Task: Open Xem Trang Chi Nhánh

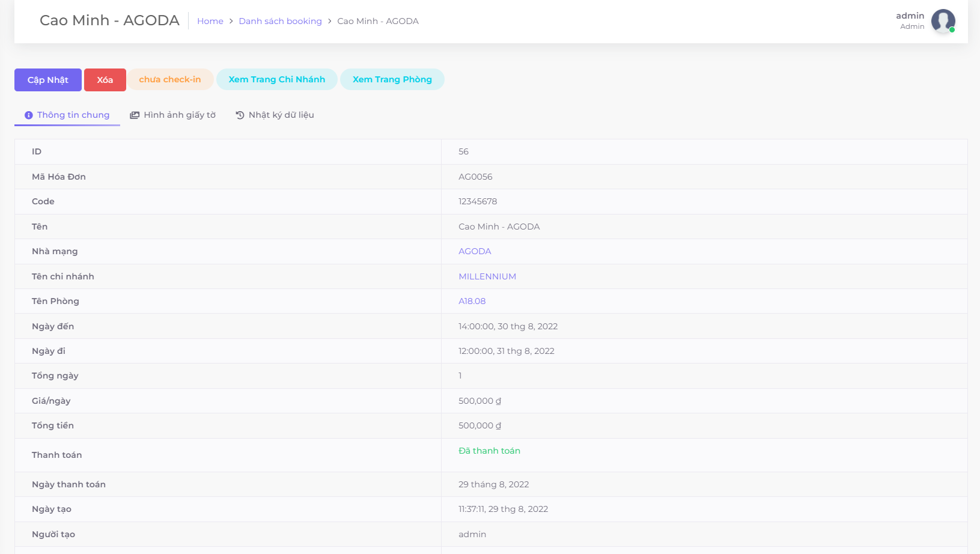Action: coord(276,79)
